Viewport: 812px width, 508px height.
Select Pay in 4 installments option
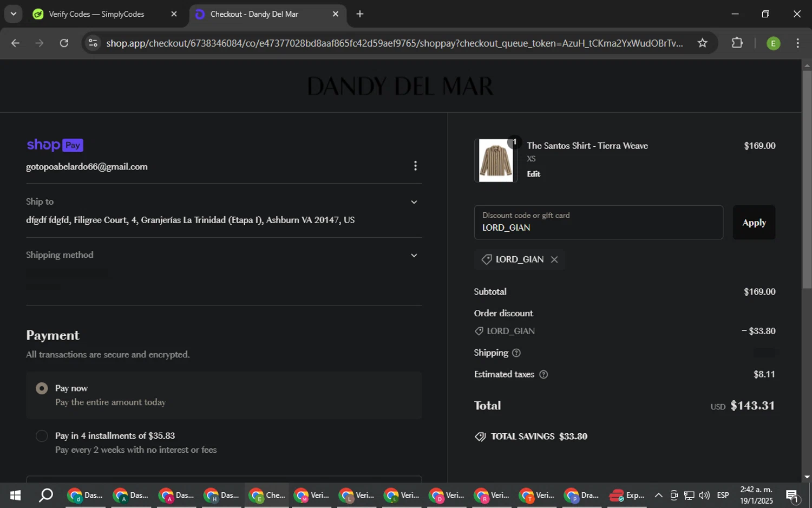pos(42,436)
